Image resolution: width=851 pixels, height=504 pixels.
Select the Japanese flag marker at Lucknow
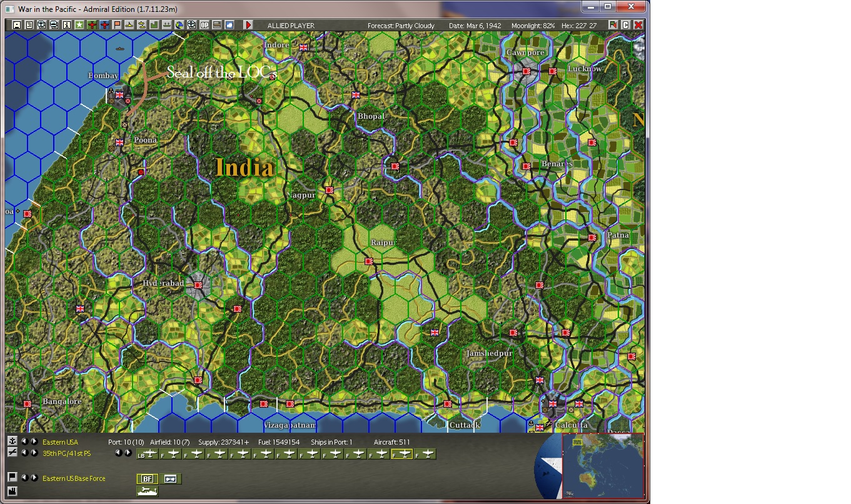[553, 71]
